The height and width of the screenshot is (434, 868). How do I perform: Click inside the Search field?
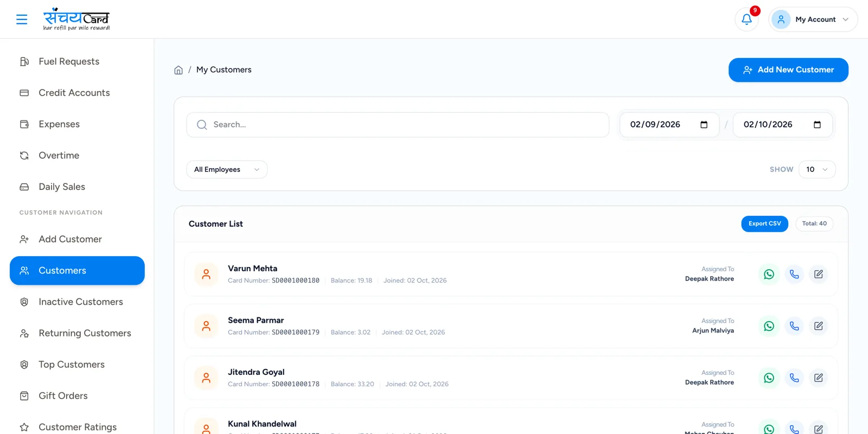pos(398,125)
